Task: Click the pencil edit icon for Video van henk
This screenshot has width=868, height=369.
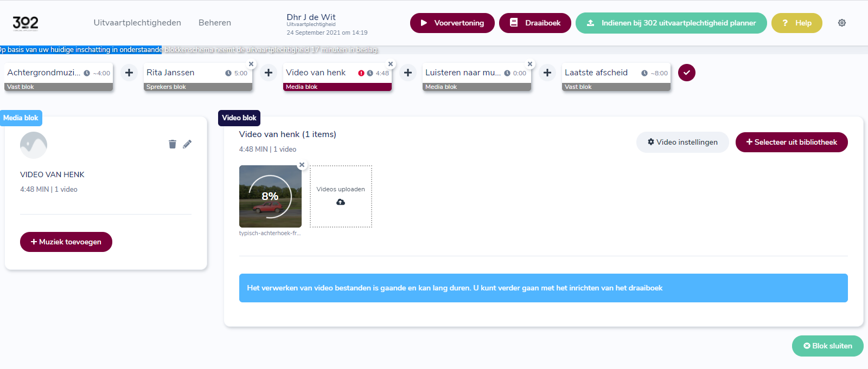Action: click(187, 144)
